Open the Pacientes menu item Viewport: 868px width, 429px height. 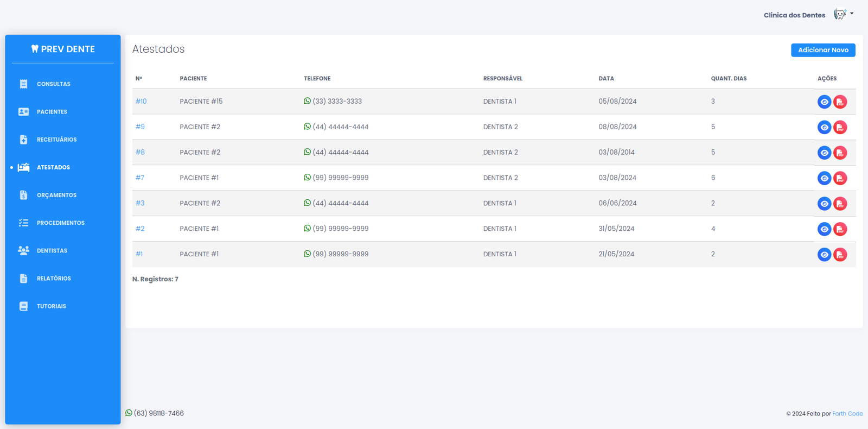[x=52, y=112]
